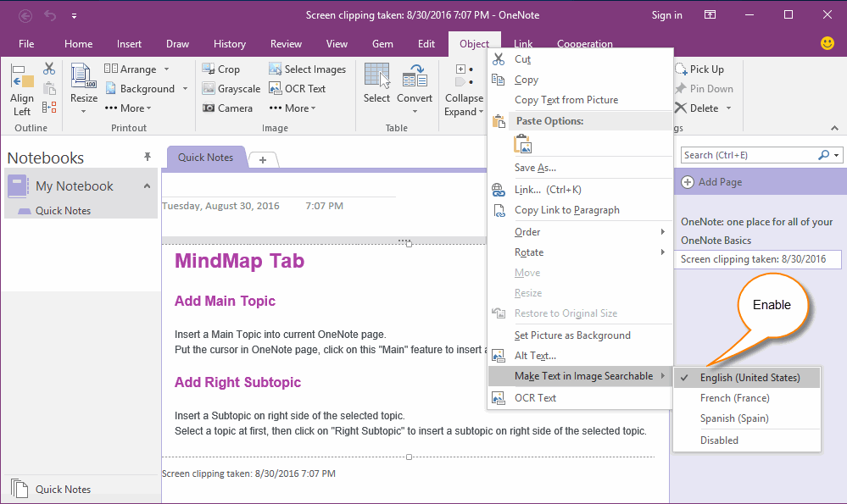The image size is (847, 504).
Task: Collapse the ribbon with the chevron
Action: coord(834,128)
